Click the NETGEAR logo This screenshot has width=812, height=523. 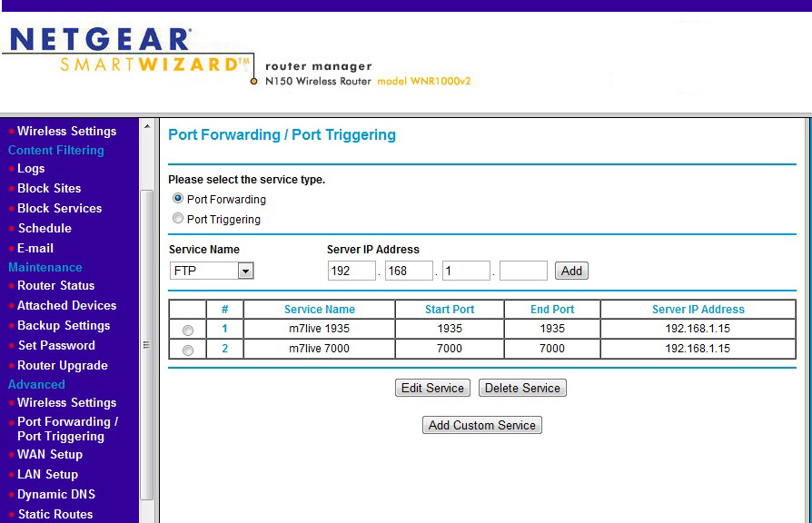(101, 39)
